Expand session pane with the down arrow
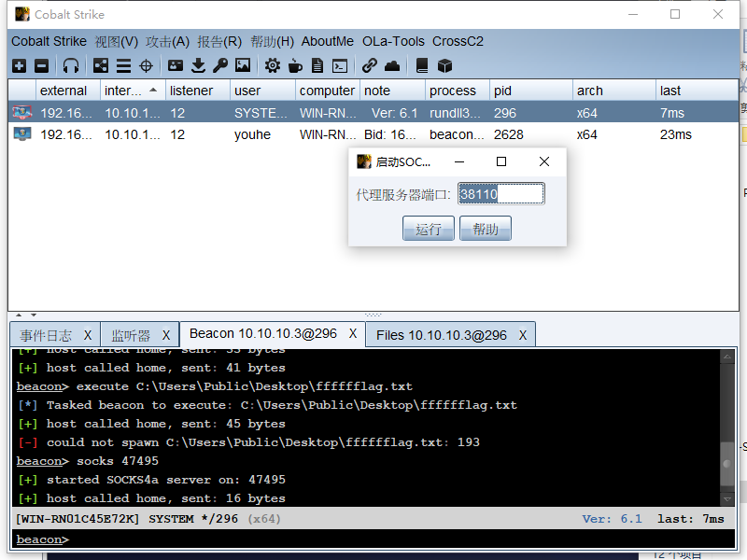The width and height of the screenshot is (747, 560). tap(34, 315)
